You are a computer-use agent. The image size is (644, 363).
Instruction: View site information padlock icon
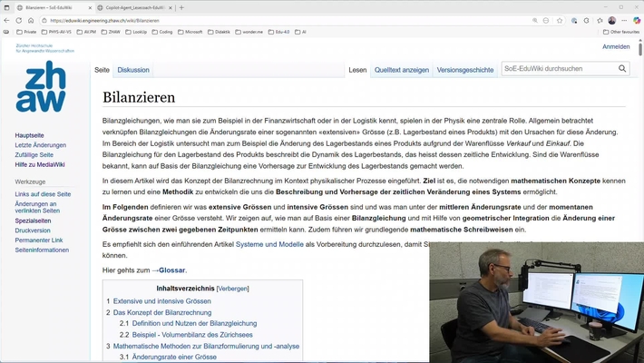tap(44, 20)
